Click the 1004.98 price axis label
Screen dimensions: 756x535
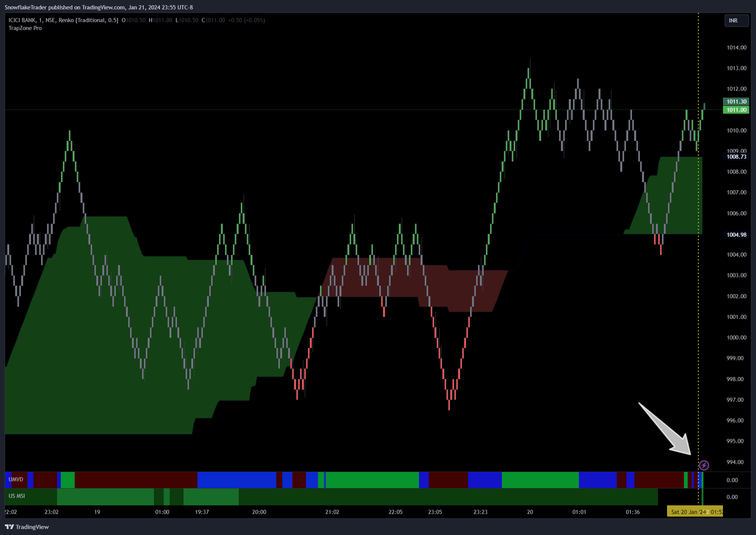[736, 235]
